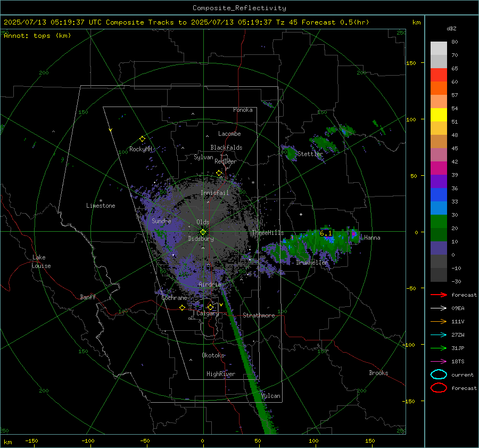Click the green 31JP arrow icon
The width and height of the screenshot is (479, 448).
[x=439, y=348]
